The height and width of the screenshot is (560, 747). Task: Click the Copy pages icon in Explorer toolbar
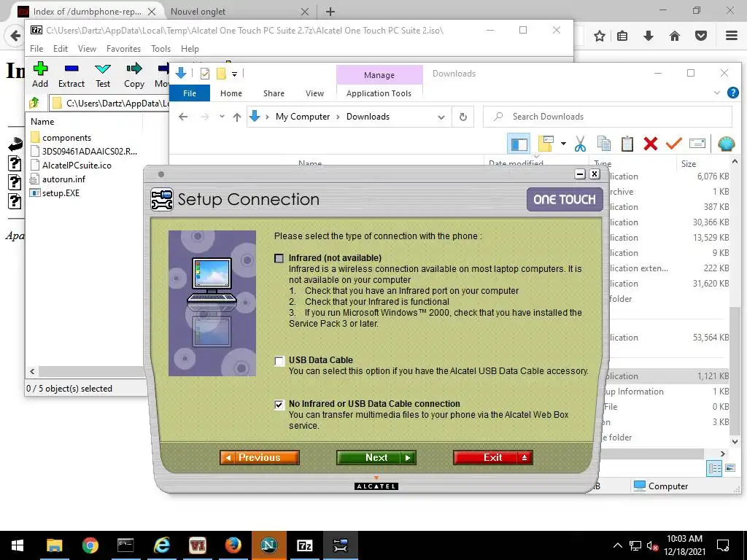coord(603,144)
